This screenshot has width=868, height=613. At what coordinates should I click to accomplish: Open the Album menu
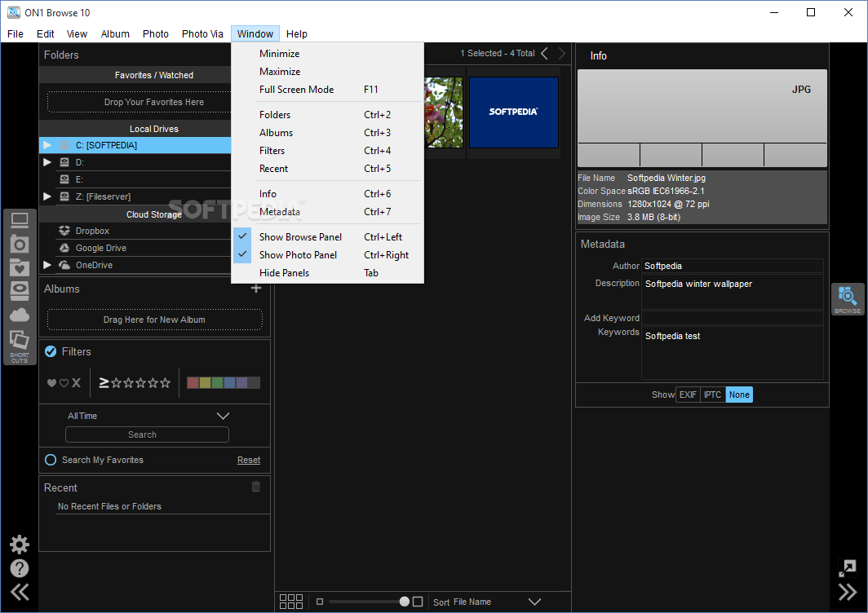(115, 33)
